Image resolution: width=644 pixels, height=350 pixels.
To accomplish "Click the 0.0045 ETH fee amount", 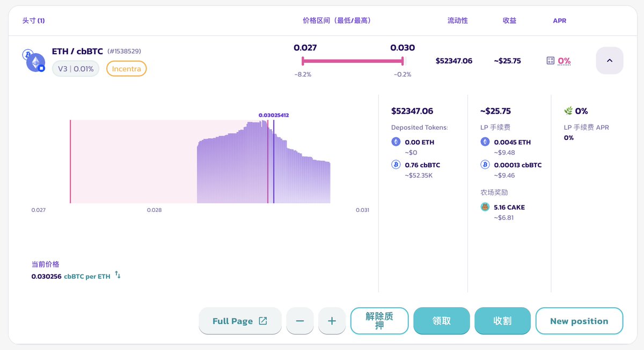I will pos(513,143).
